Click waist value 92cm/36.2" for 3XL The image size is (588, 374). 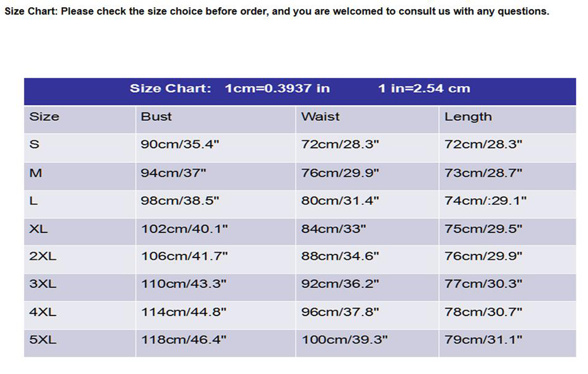click(340, 284)
